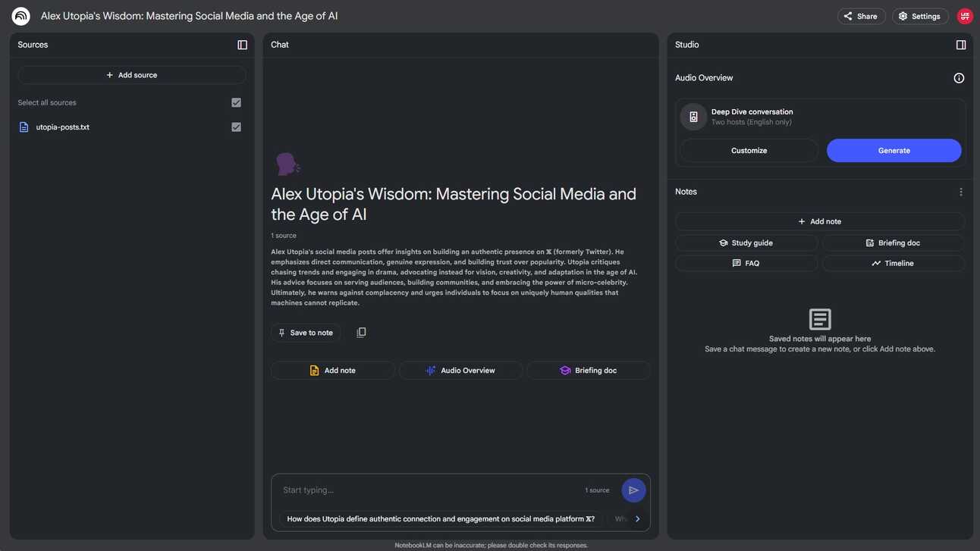980x551 pixels.
Task: Collapse the Studio panel
Action: tap(961, 45)
